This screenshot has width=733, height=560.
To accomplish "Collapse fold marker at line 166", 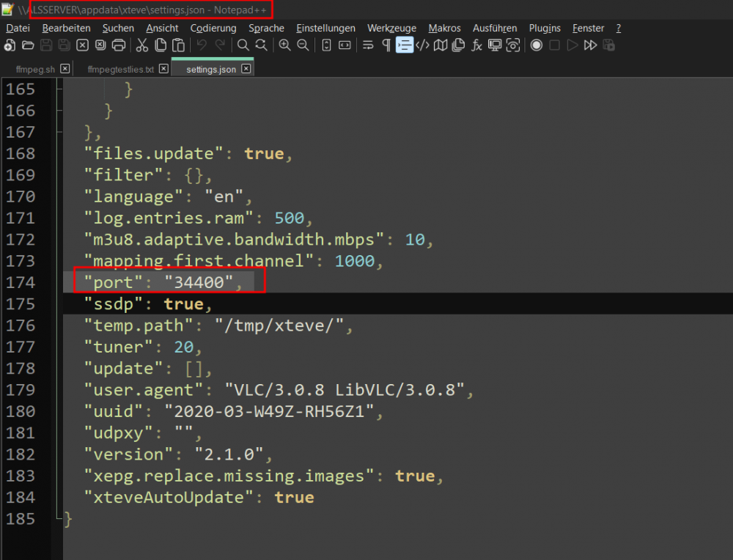I will tap(59, 111).
